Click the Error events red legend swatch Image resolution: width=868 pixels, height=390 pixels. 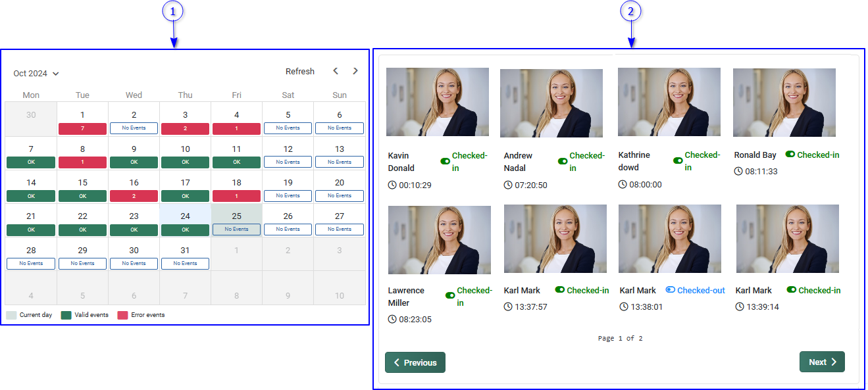122,315
